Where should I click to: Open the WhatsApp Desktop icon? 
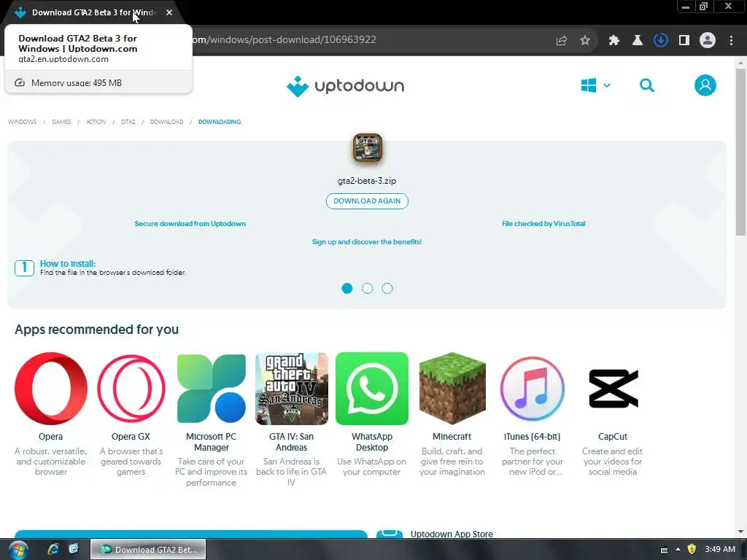point(372,389)
